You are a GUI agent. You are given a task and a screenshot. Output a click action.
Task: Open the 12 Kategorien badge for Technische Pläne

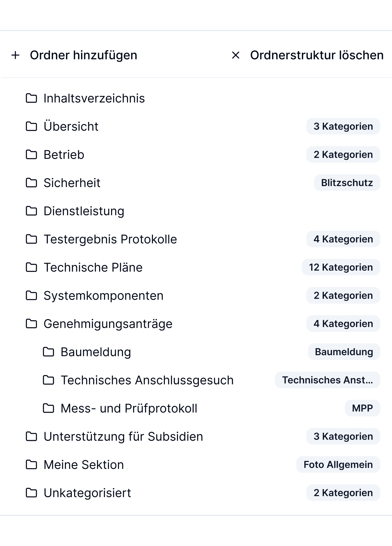[341, 267]
